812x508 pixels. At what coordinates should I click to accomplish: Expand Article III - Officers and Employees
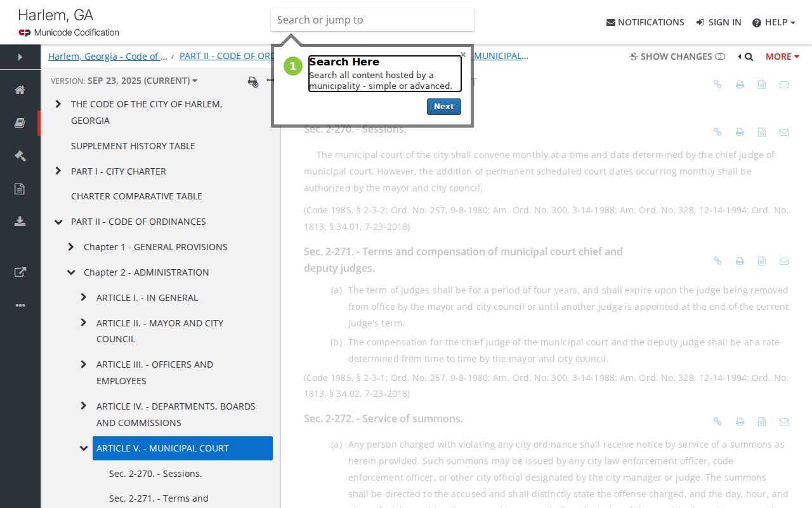click(x=84, y=364)
